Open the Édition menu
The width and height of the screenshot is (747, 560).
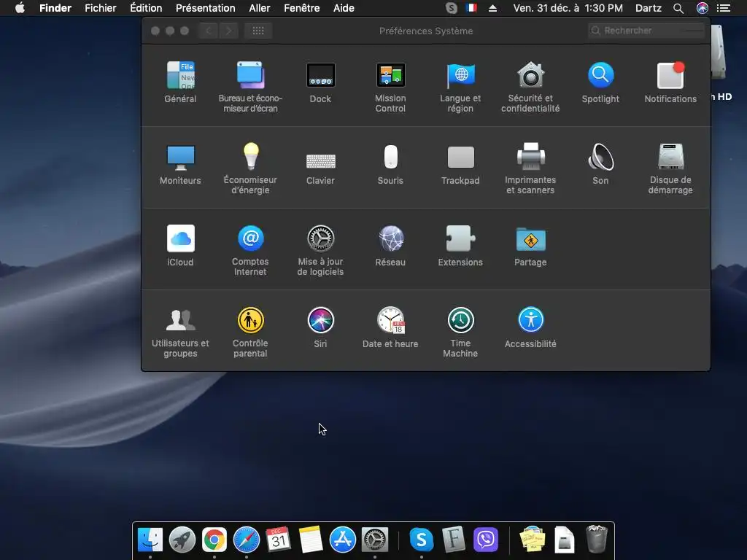(x=146, y=8)
